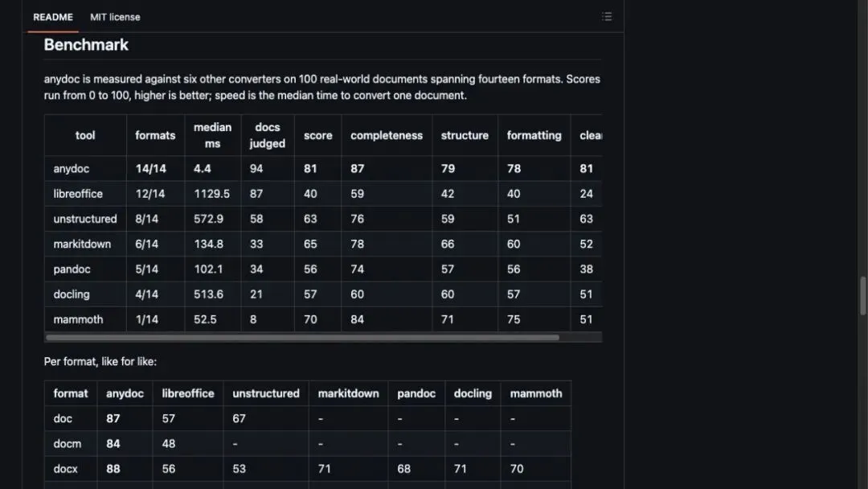This screenshot has height=489, width=868.
Task: Click the 'formatting' column header
Action: click(534, 135)
